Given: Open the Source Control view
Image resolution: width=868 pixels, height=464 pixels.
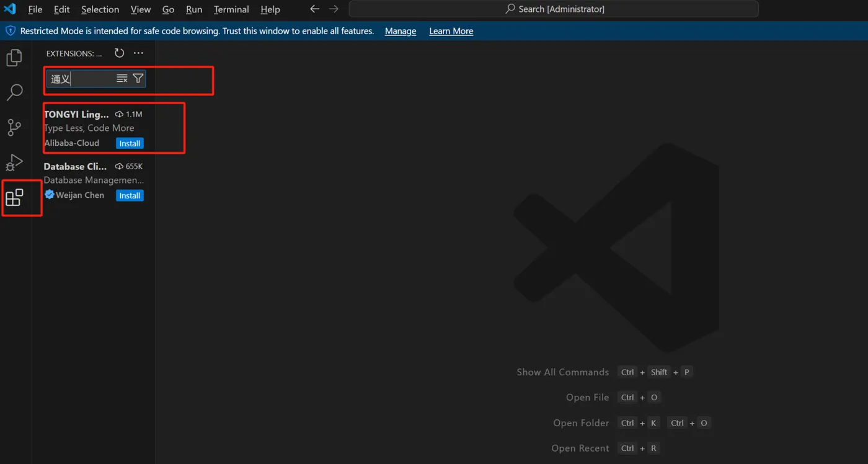Looking at the screenshot, I should click(14, 127).
